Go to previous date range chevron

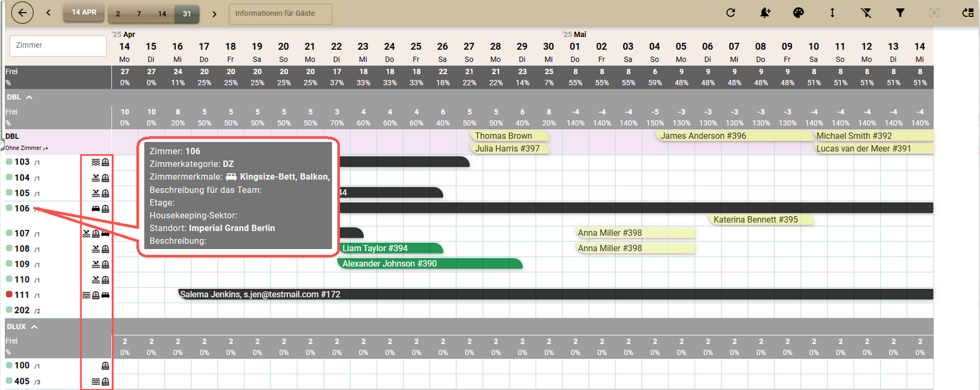(48, 13)
